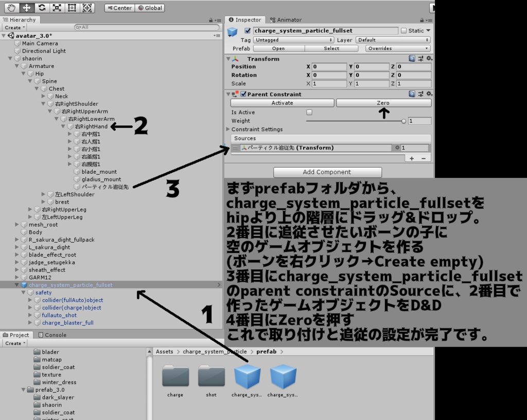
Task: Select the Rotate tool
Action: click(x=42, y=8)
